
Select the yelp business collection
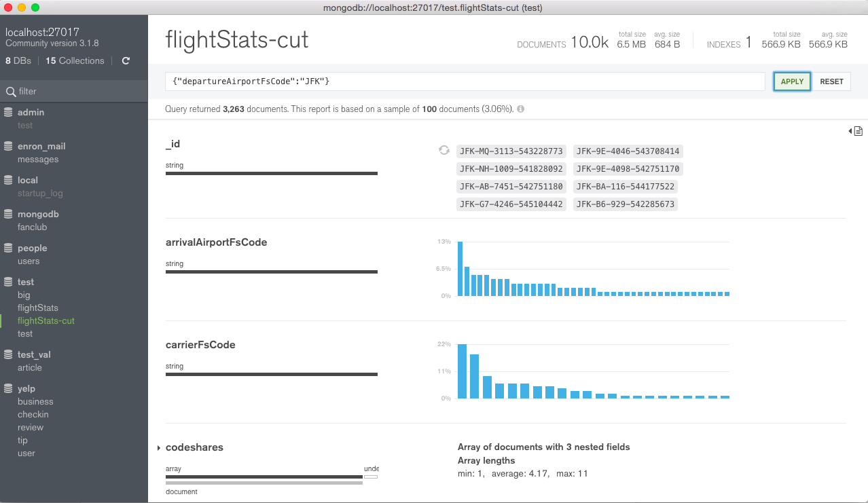tap(35, 402)
